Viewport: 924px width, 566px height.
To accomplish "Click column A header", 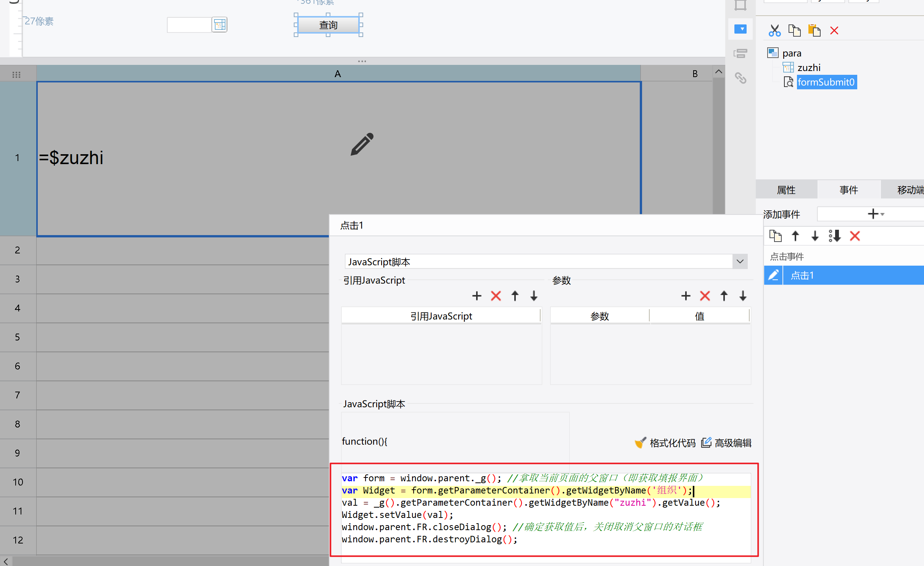I will [x=338, y=73].
